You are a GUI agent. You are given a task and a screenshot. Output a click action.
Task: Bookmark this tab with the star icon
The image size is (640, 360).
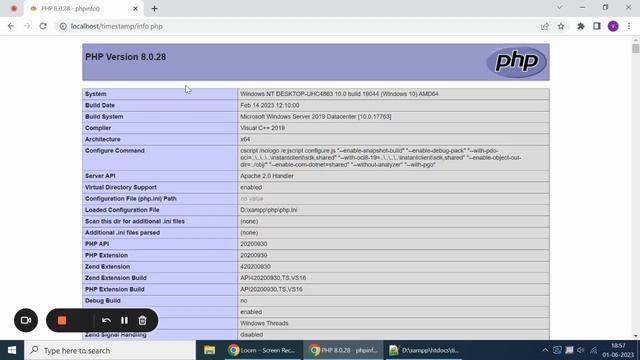[x=561, y=26]
